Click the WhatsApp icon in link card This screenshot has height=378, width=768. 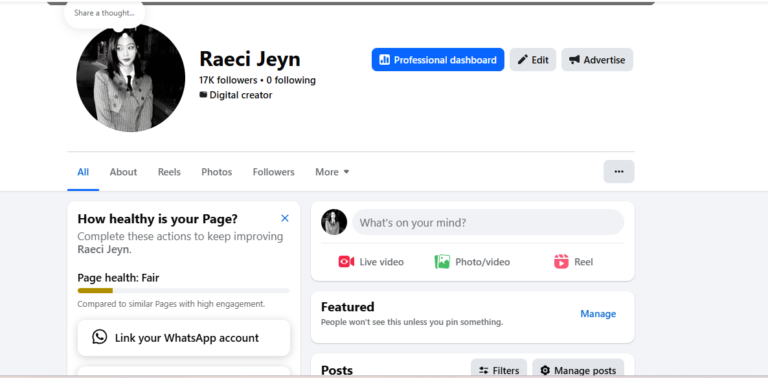coord(99,337)
